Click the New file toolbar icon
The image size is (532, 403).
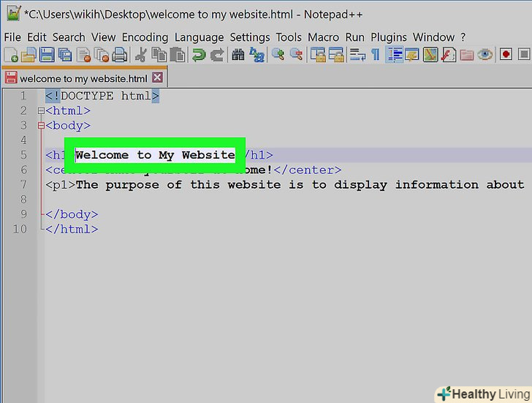tap(11, 55)
